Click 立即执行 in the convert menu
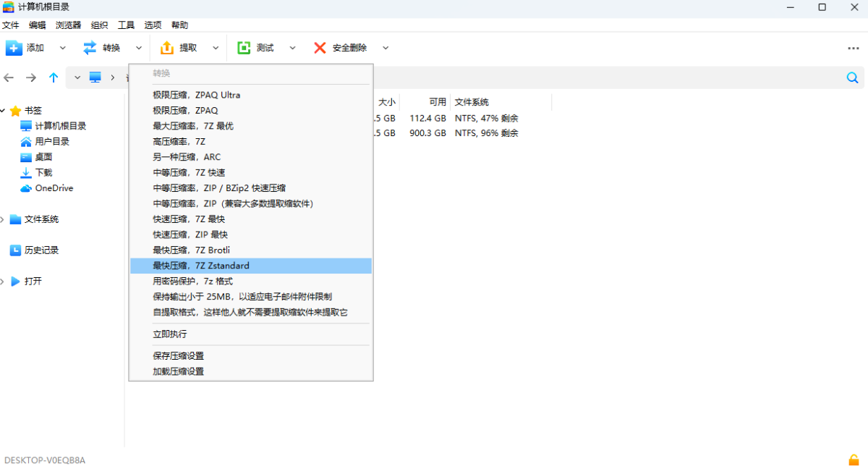 (170, 334)
